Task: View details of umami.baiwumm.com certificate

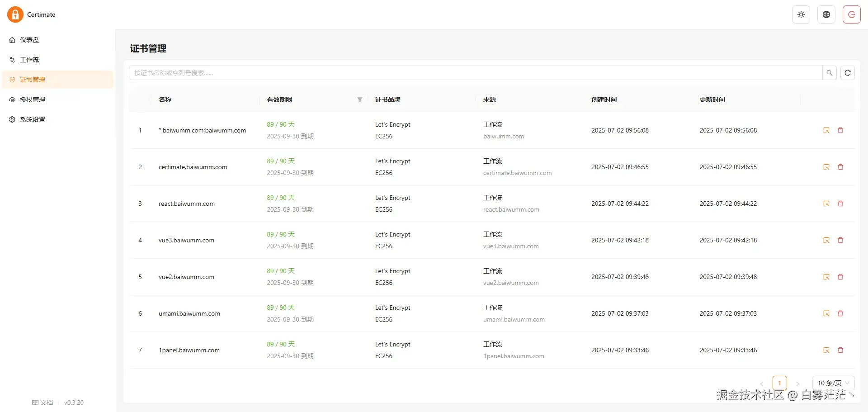Action: pyautogui.click(x=826, y=313)
